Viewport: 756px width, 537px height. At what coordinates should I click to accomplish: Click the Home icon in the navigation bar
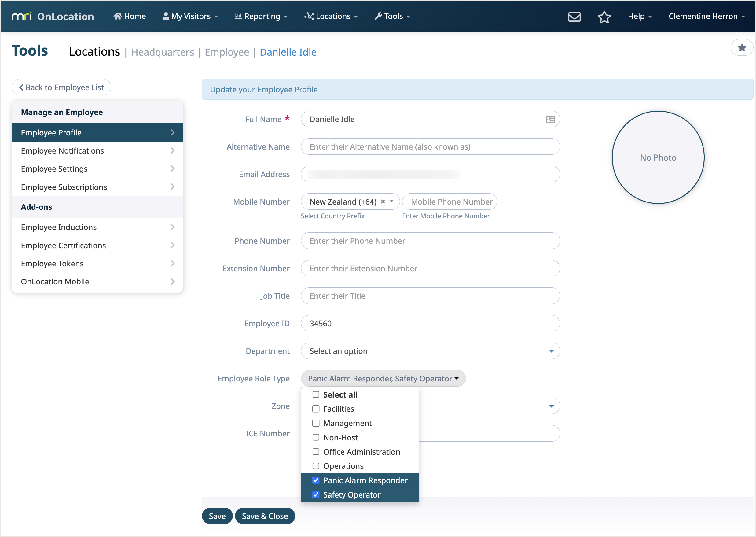coord(118,16)
